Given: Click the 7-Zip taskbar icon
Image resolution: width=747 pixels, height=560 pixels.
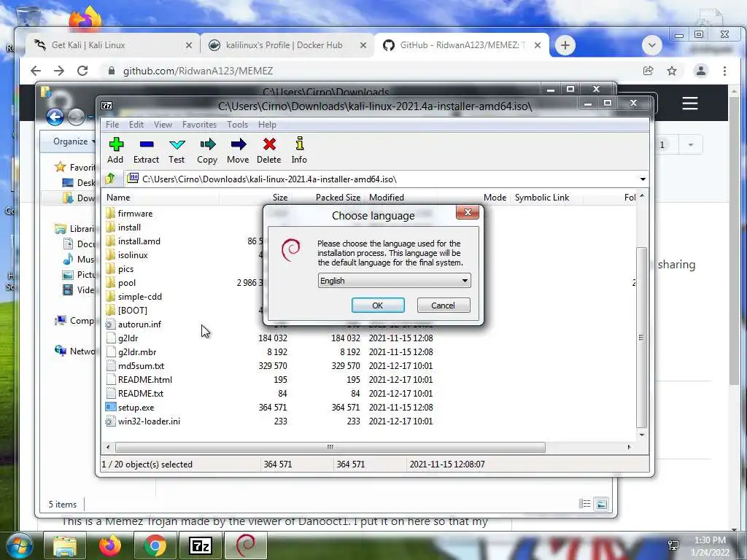Looking at the screenshot, I should pos(200,545).
